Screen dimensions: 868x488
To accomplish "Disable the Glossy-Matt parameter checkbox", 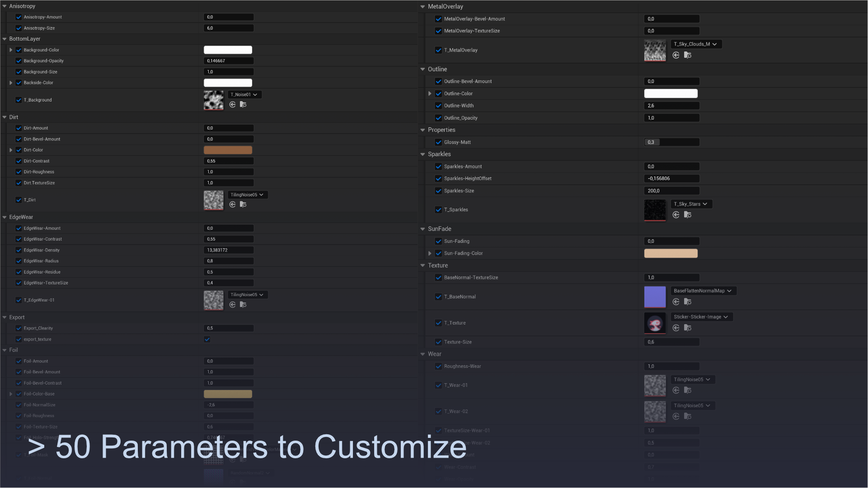I will click(x=438, y=142).
